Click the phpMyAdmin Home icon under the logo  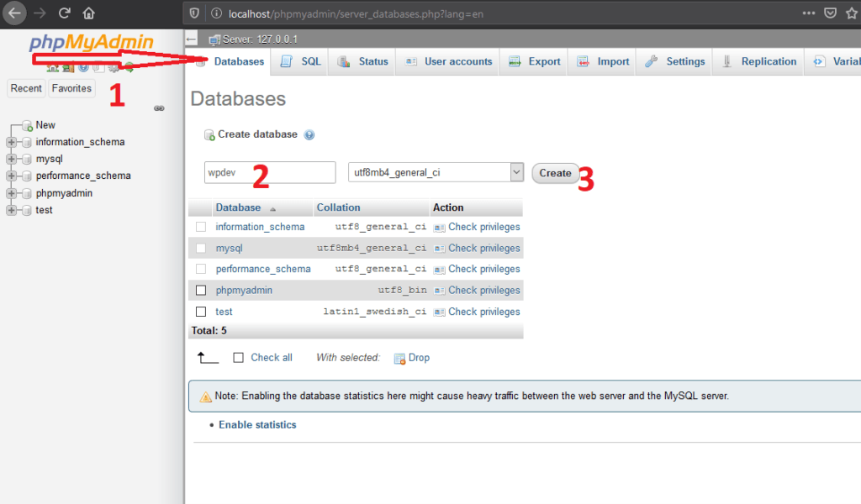[52, 68]
